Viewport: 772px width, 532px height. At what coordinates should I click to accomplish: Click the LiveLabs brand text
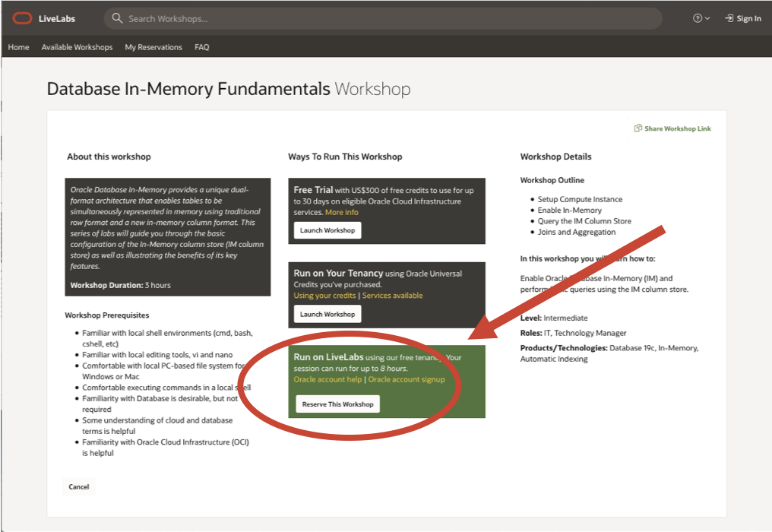click(57, 18)
